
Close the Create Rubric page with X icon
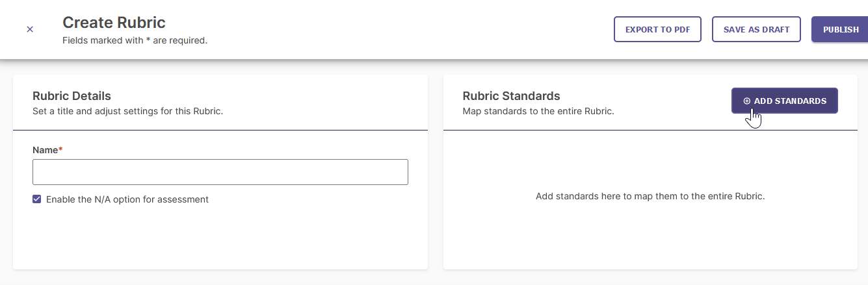30,30
